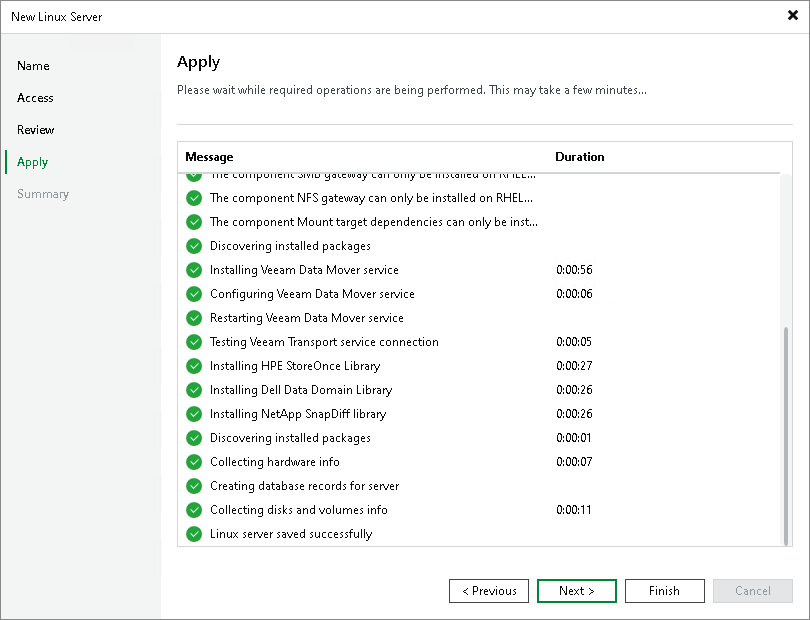Select the Apply wizard step
The width and height of the screenshot is (810, 620).
tap(32, 162)
